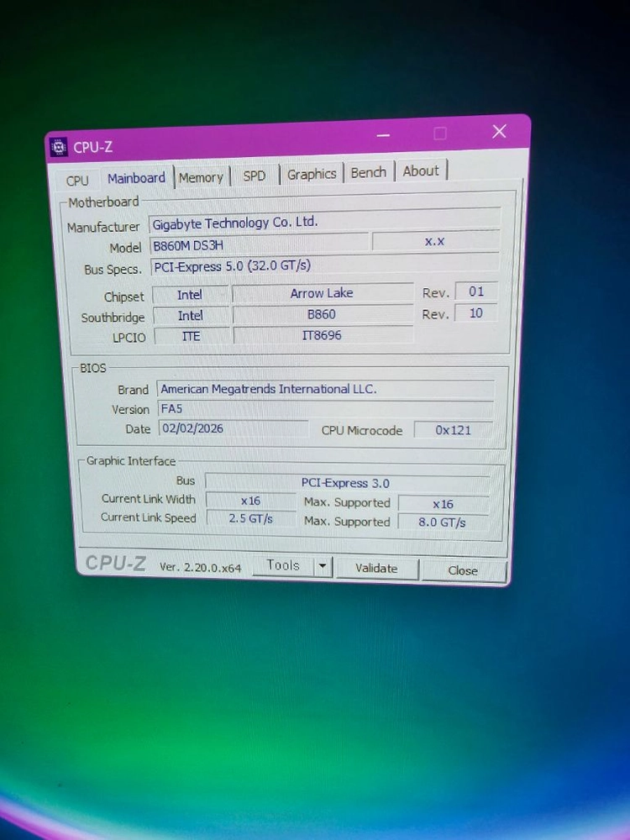Screen dimensions: 630x840
Task: Click the Graphic Interface Bus PCI-Express 3.0 field
Action: click(x=347, y=483)
